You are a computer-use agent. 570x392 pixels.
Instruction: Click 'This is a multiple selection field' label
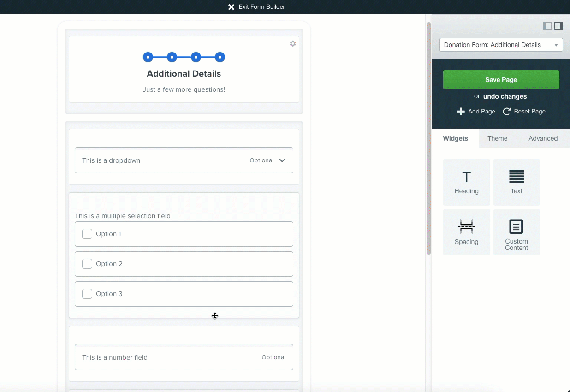coord(123,216)
